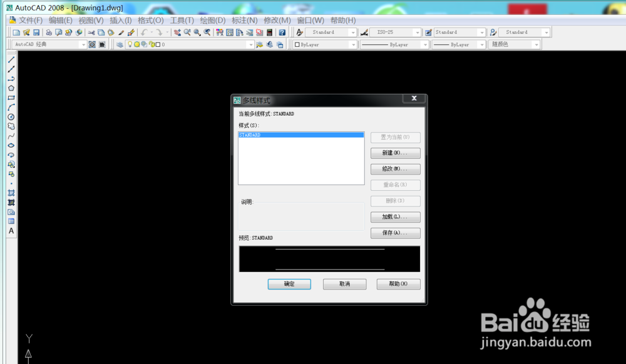The height and width of the screenshot is (364, 626).
Task: Select the Line draw tool
Action: (11, 60)
